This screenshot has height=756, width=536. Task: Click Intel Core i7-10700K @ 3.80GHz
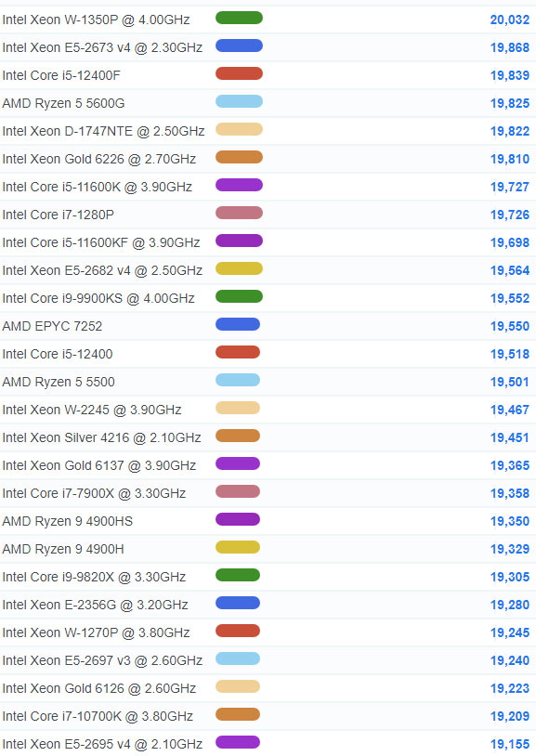(x=98, y=716)
